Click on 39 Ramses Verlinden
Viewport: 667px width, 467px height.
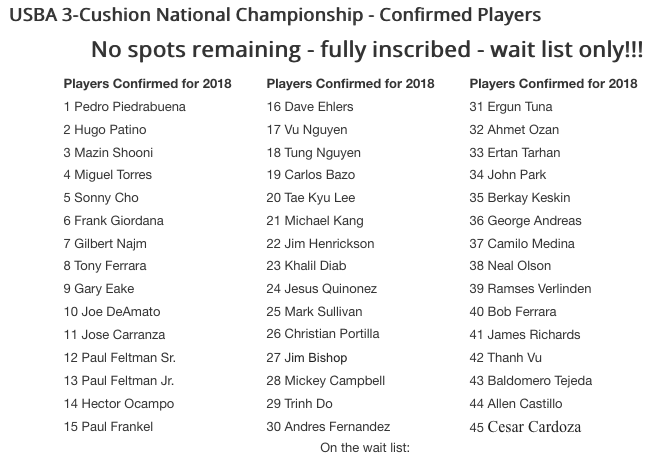[530, 289]
